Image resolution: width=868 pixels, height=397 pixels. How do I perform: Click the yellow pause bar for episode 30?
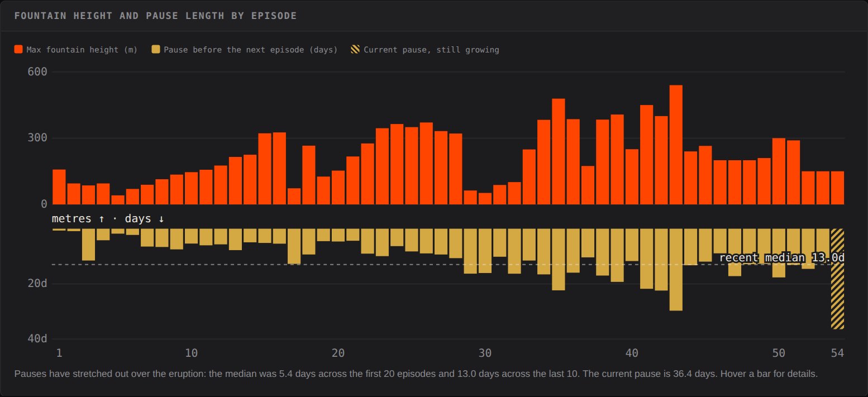[485, 251]
